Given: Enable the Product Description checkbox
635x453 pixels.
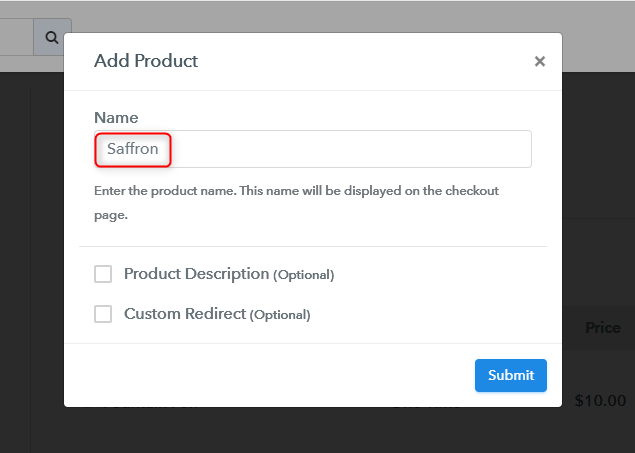Looking at the screenshot, I should pyautogui.click(x=103, y=274).
